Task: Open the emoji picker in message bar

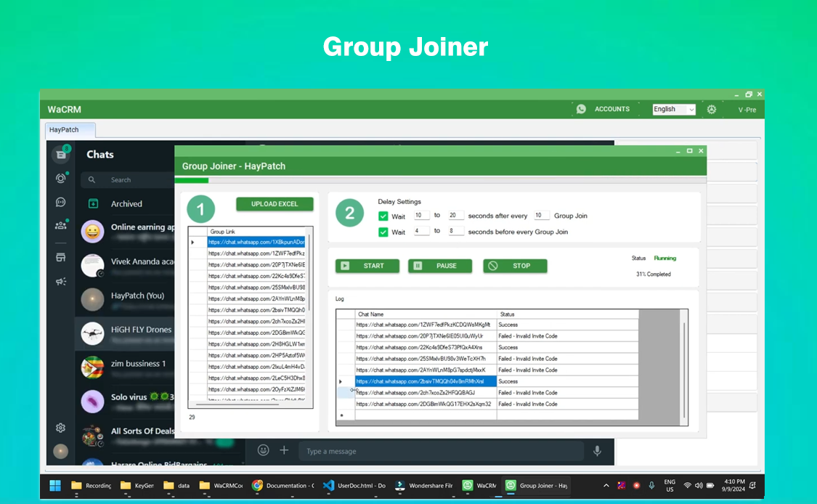Action: 263,451
